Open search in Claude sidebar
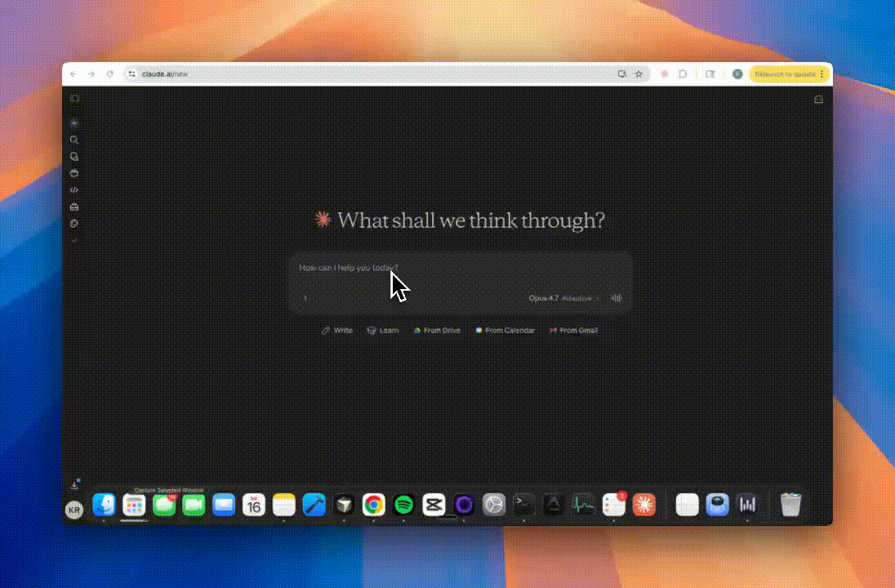This screenshot has height=588, width=895. [x=74, y=140]
